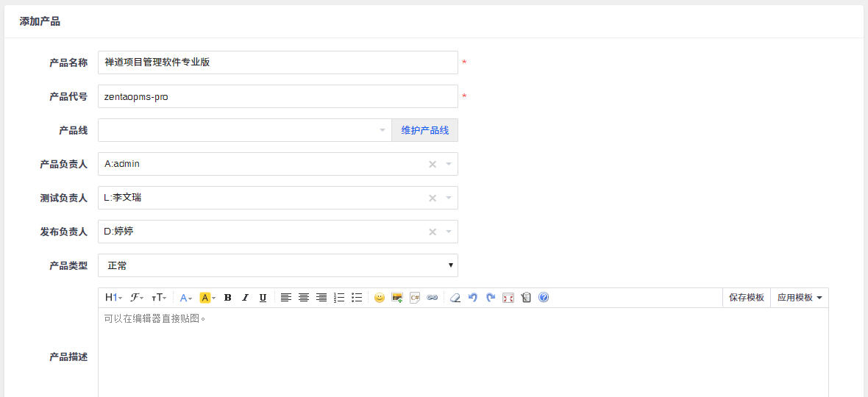Clear formatting with the eraser icon
This screenshot has width=868, height=397.
tap(455, 298)
